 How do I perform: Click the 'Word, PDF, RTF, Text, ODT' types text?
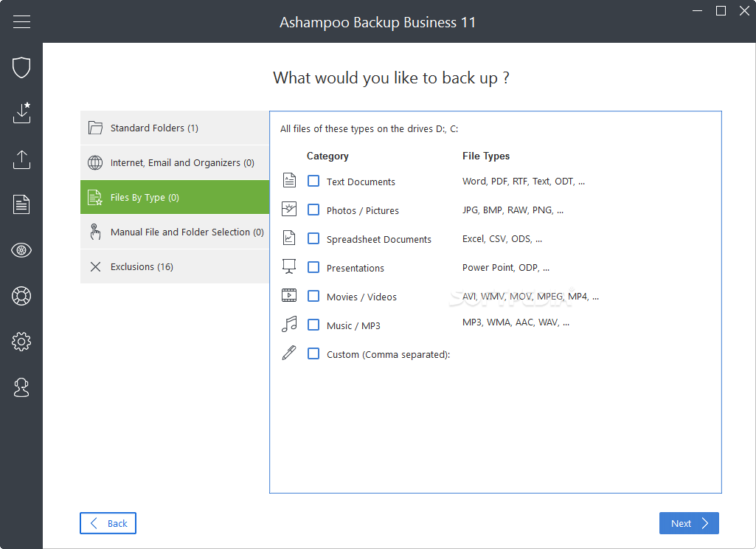[x=524, y=182]
